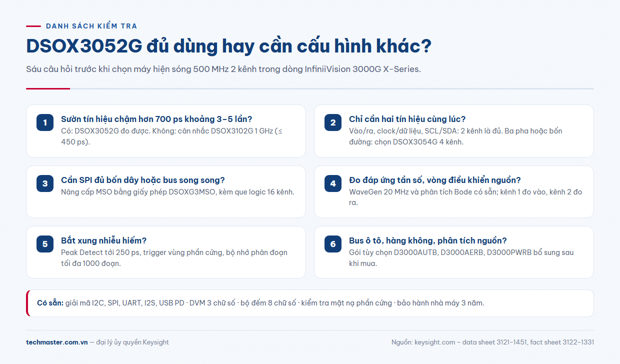Click heading "Sườn tín hiệu chậm hơn 700 ps khoảng 3–5 lần?"

point(156,119)
